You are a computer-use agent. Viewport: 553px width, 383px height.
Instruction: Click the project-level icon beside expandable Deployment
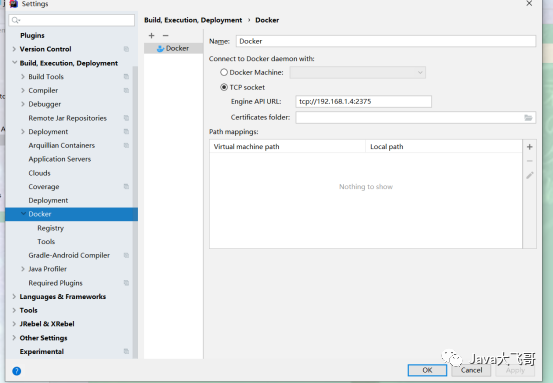click(x=126, y=132)
